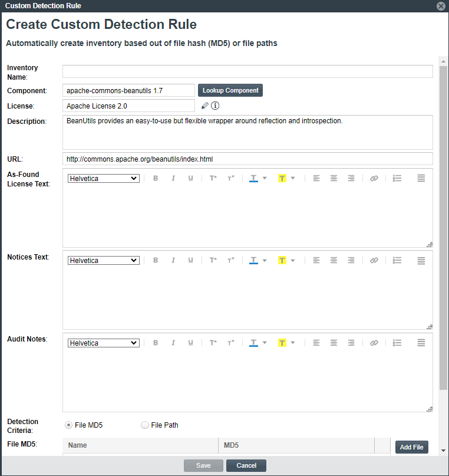
Task: Open font dropdown in As-Found License Text
Action: [x=104, y=178]
